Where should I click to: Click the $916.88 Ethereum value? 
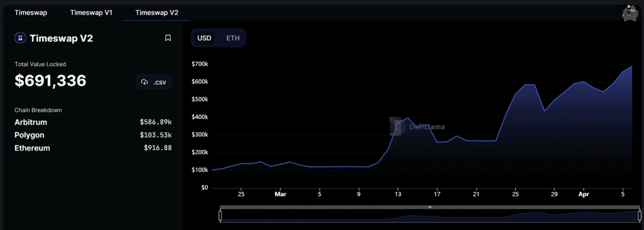point(158,147)
